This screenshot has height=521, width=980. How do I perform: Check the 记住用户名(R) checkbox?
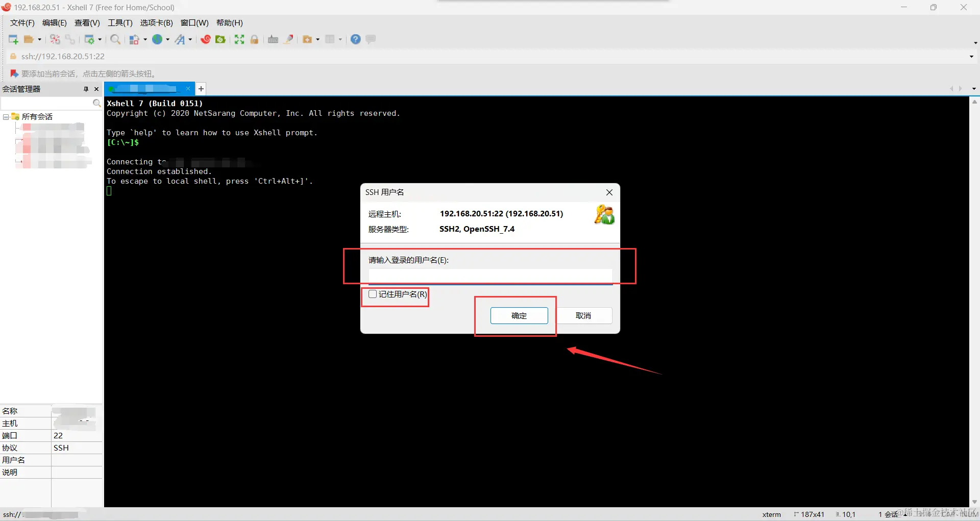coord(373,294)
